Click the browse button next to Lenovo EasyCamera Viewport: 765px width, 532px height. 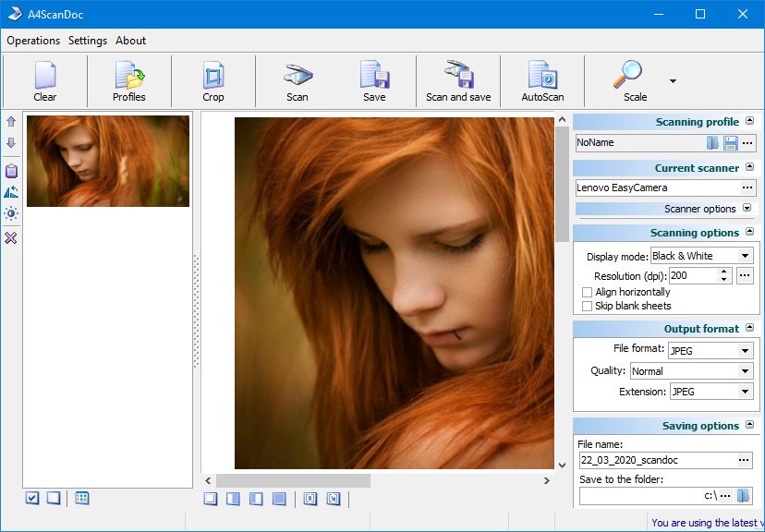coord(747,187)
